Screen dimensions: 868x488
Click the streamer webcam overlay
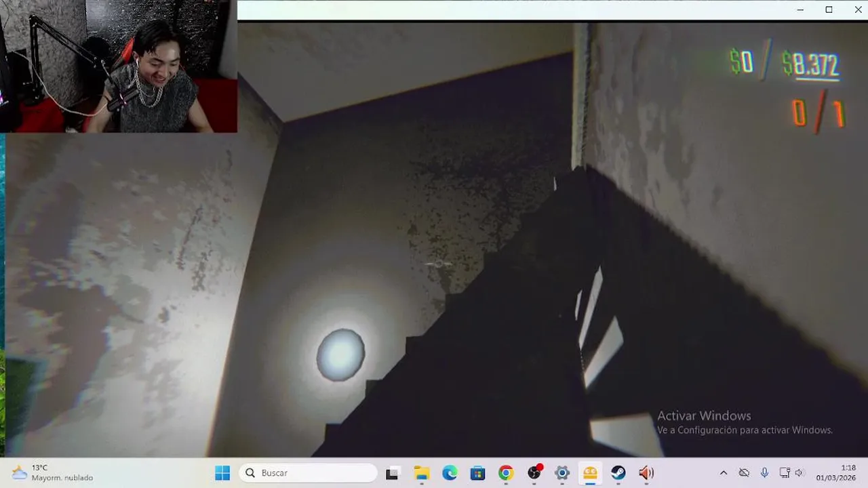pos(119,66)
